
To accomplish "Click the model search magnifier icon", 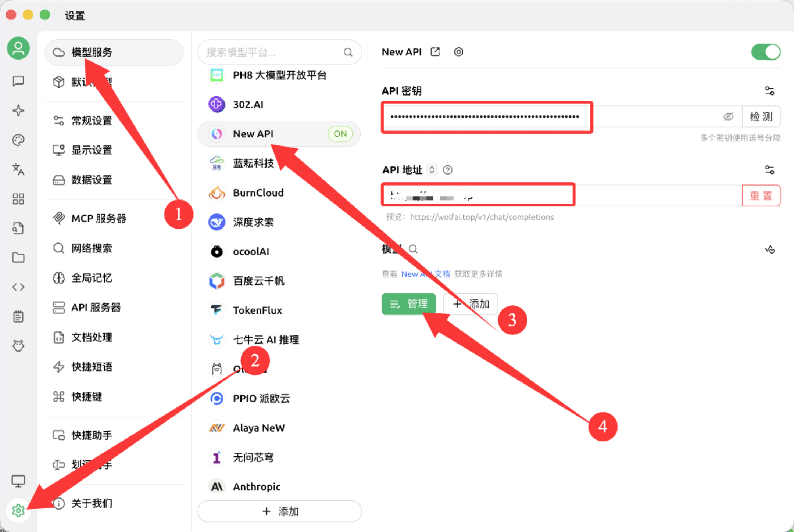I will 413,249.
